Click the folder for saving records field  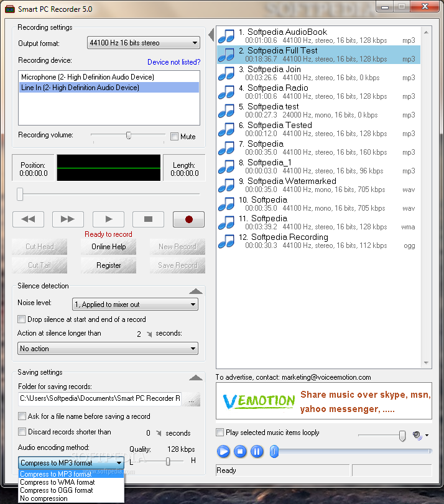pyautogui.click(x=99, y=398)
